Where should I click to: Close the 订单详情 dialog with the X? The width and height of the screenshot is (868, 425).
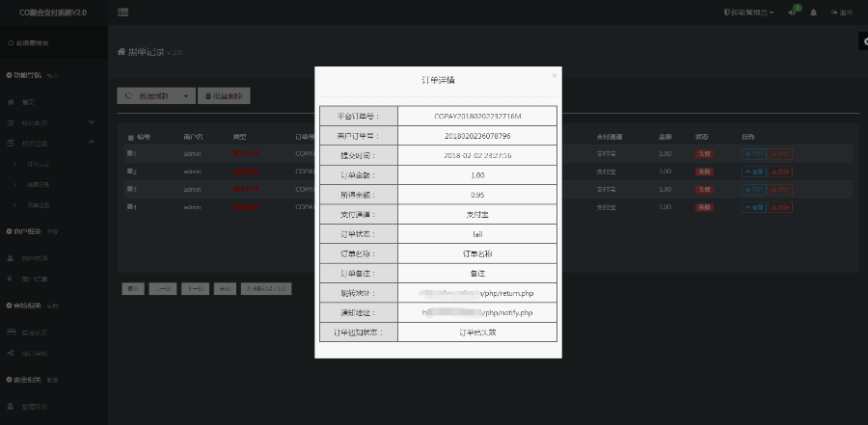555,76
